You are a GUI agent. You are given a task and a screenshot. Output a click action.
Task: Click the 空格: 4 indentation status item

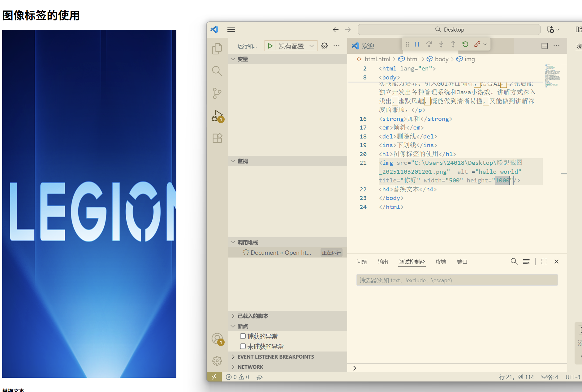(x=550, y=377)
